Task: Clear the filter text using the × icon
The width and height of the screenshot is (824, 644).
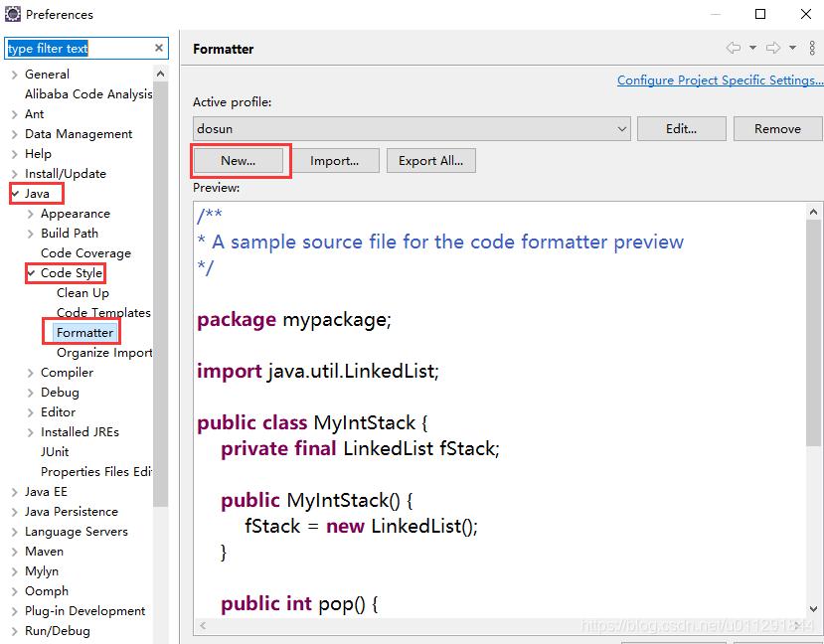Action: point(157,48)
